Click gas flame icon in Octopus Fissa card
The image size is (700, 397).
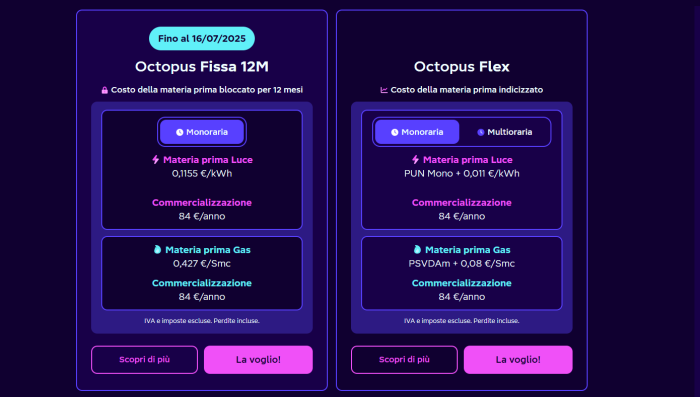point(157,249)
